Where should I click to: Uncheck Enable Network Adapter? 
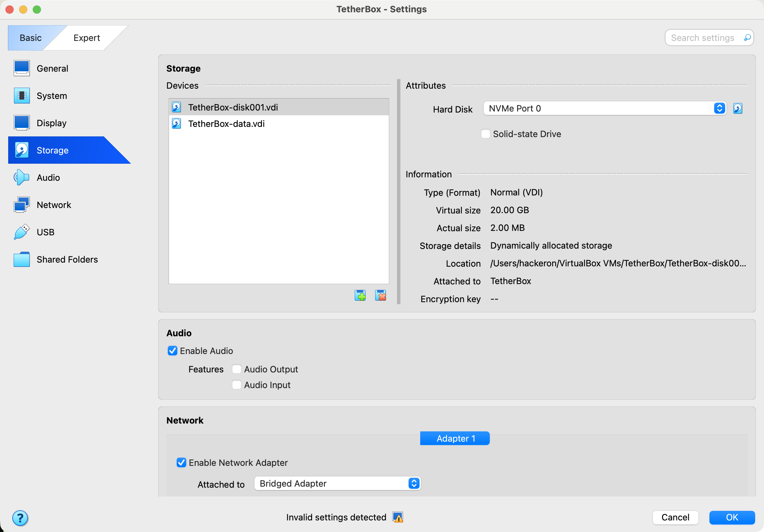[x=181, y=462]
